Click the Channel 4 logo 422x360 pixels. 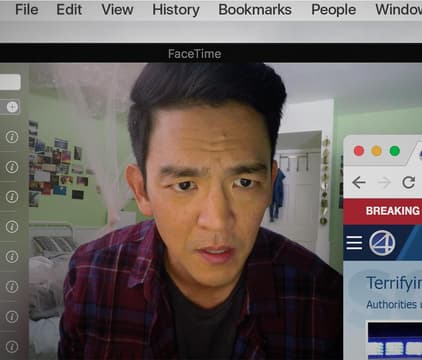tap(382, 243)
